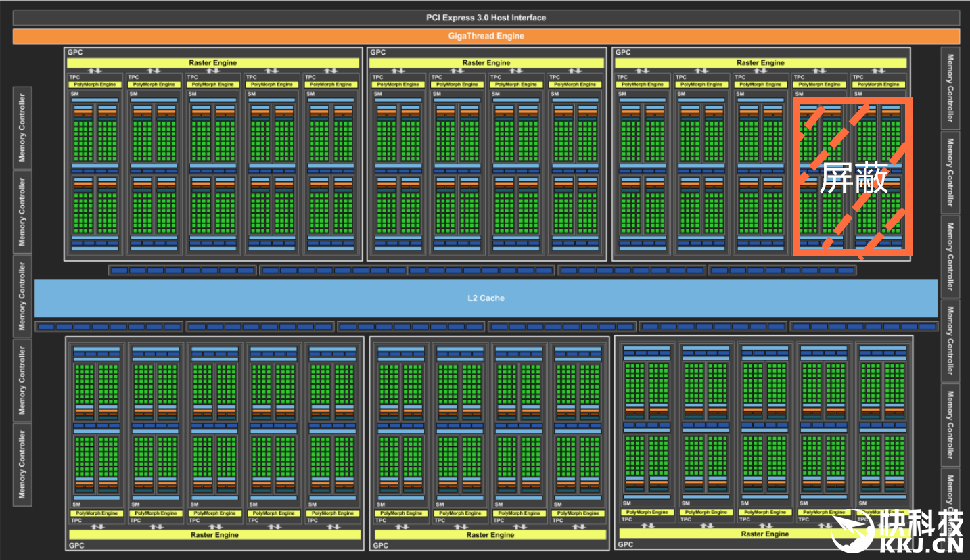
Task: Select the first PolyMorph Engine in the top-left GPC
Action: tap(95, 85)
